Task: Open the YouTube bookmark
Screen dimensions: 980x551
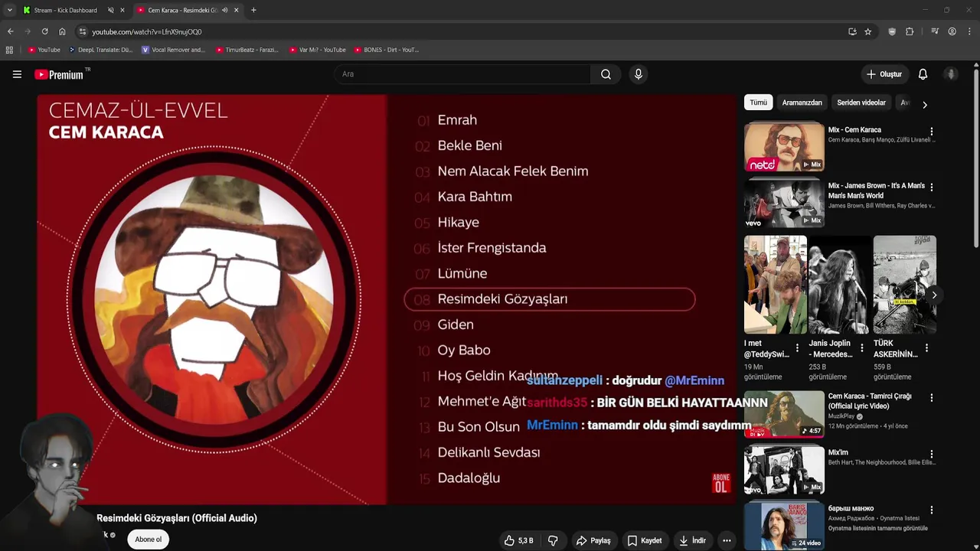Action: [x=44, y=50]
